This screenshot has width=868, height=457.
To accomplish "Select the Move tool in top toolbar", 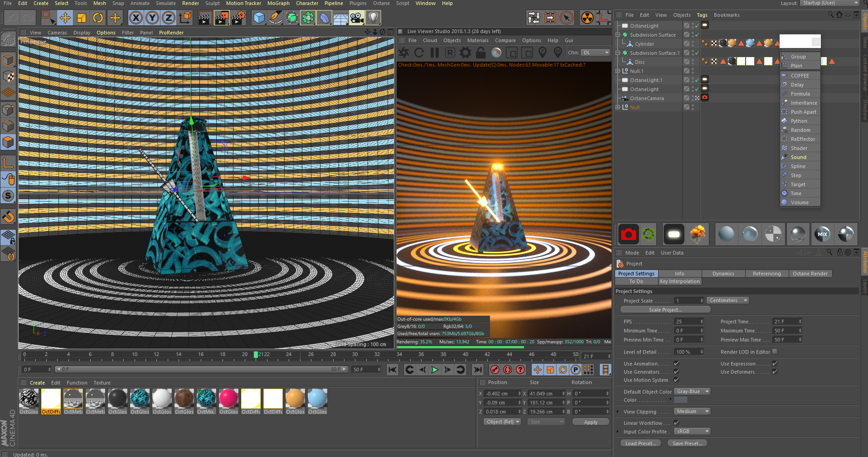I will pyautogui.click(x=65, y=18).
